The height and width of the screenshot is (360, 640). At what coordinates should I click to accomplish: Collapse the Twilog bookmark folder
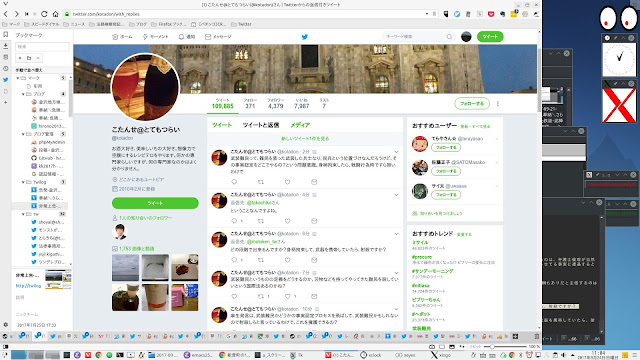23,182
